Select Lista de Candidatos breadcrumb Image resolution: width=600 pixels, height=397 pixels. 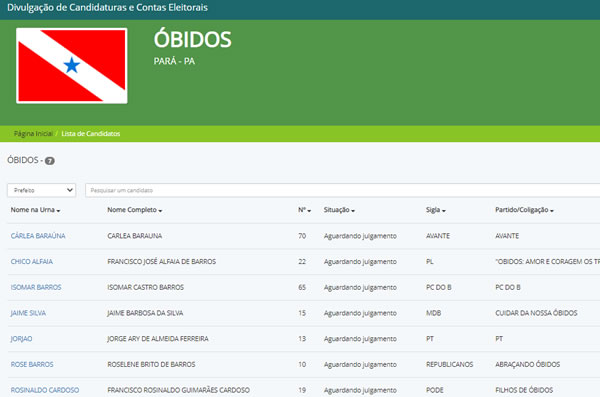[91, 134]
